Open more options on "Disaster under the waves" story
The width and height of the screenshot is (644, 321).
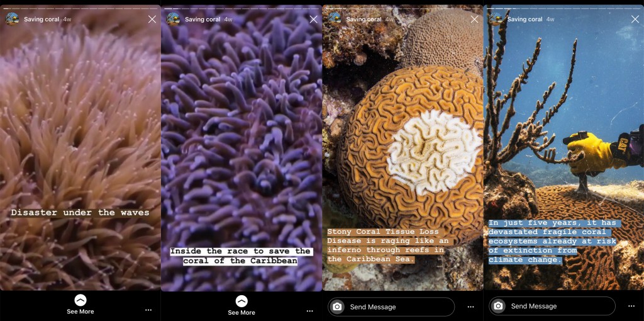[x=148, y=310]
